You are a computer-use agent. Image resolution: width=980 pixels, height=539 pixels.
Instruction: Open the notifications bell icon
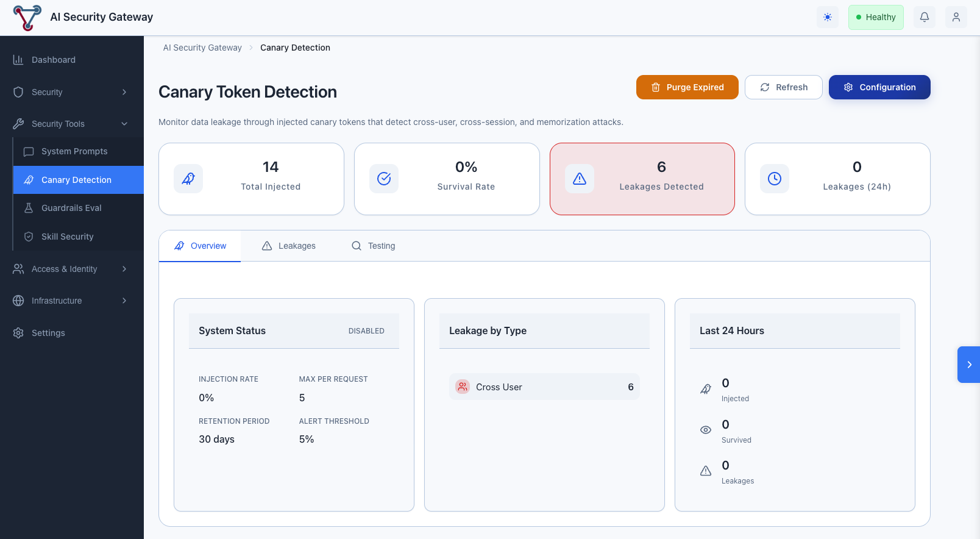[x=925, y=17]
